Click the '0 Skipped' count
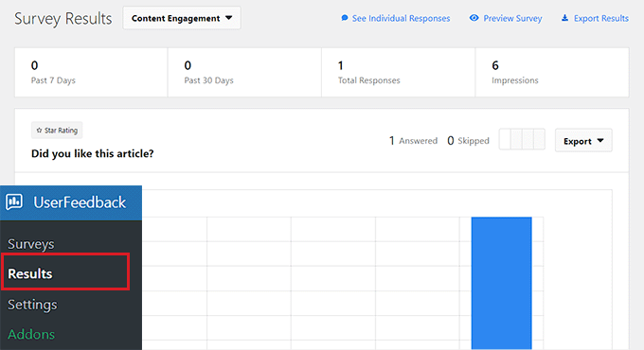The width and height of the screenshot is (644, 350). 468,141
